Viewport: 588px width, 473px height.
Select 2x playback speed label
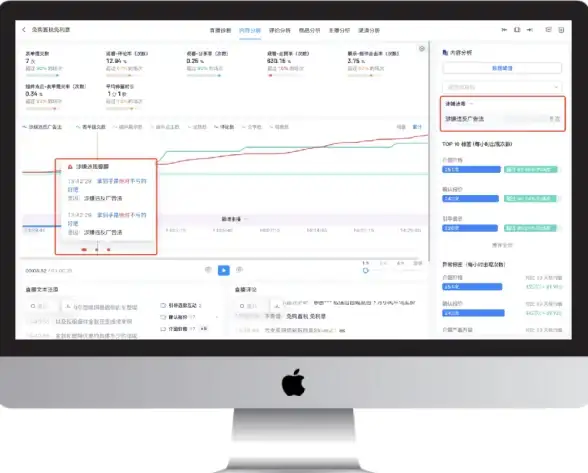coord(383,263)
